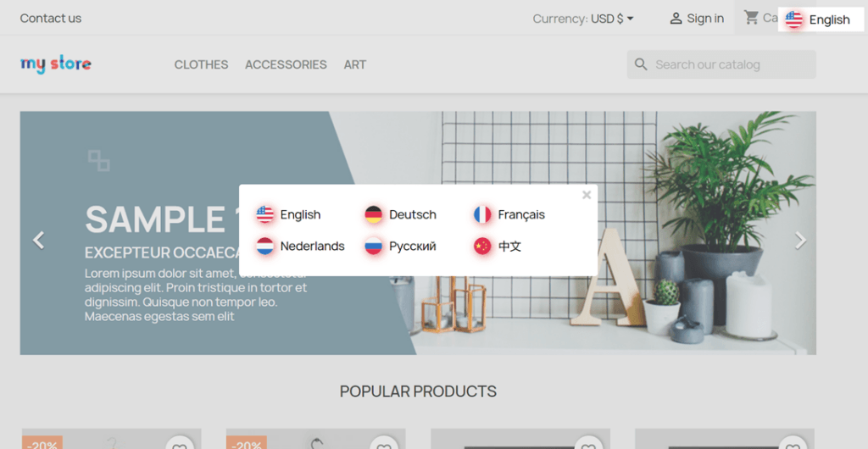Viewport: 868px width, 449px height.
Task: Advance to next banner slide arrow
Action: pyautogui.click(x=800, y=241)
